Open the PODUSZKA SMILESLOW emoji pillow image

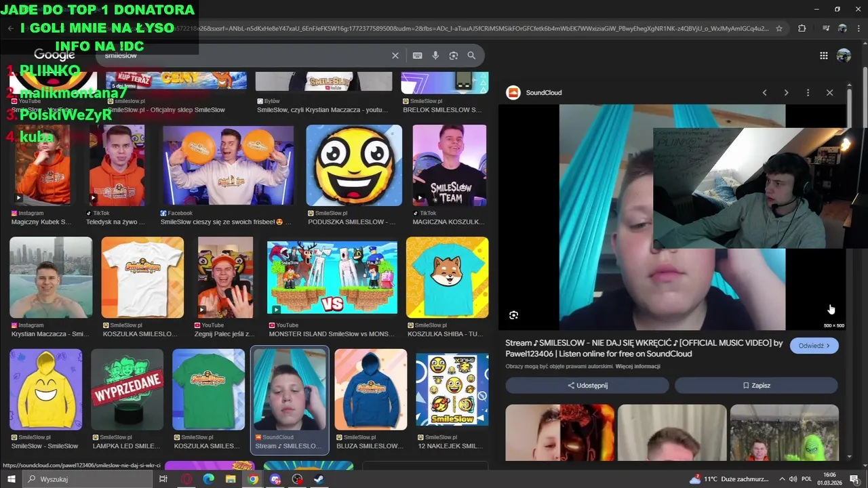tap(354, 165)
